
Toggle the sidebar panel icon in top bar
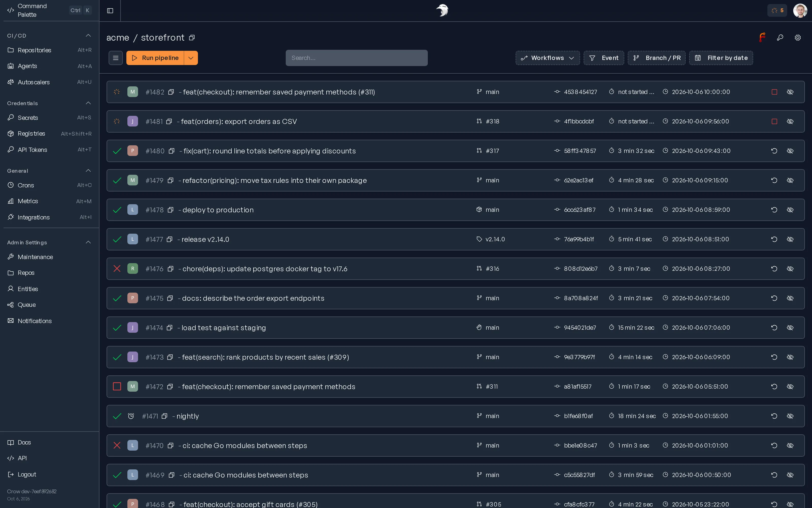point(110,10)
